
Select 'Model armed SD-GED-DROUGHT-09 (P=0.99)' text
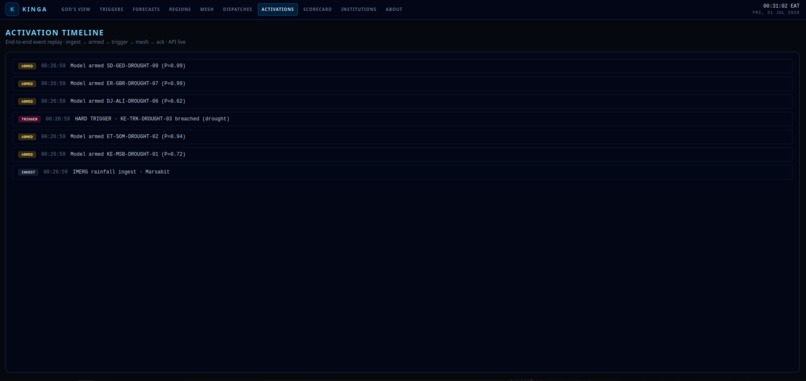pos(128,66)
